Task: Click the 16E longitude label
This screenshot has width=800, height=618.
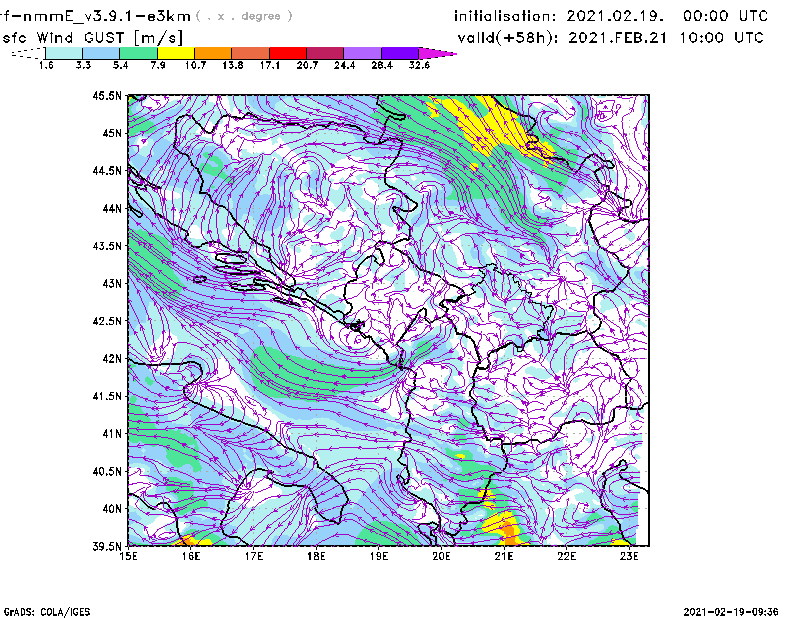Action: [191, 556]
